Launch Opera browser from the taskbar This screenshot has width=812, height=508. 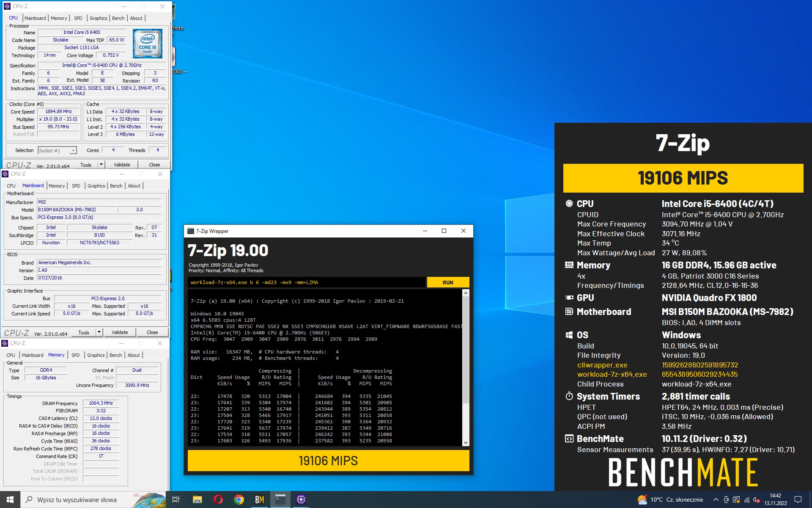coord(218,500)
